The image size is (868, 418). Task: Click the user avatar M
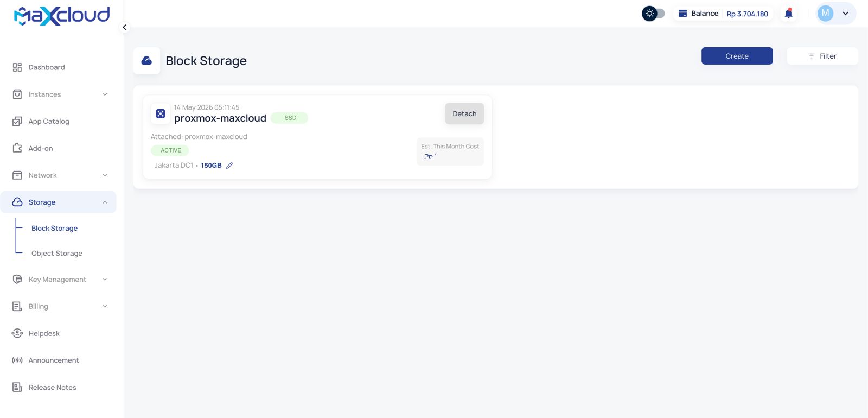pyautogui.click(x=825, y=14)
